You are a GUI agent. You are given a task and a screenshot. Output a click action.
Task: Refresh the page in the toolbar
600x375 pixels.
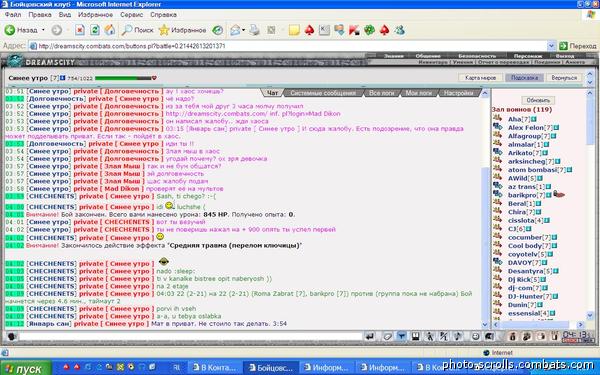pyautogui.click(x=95, y=30)
